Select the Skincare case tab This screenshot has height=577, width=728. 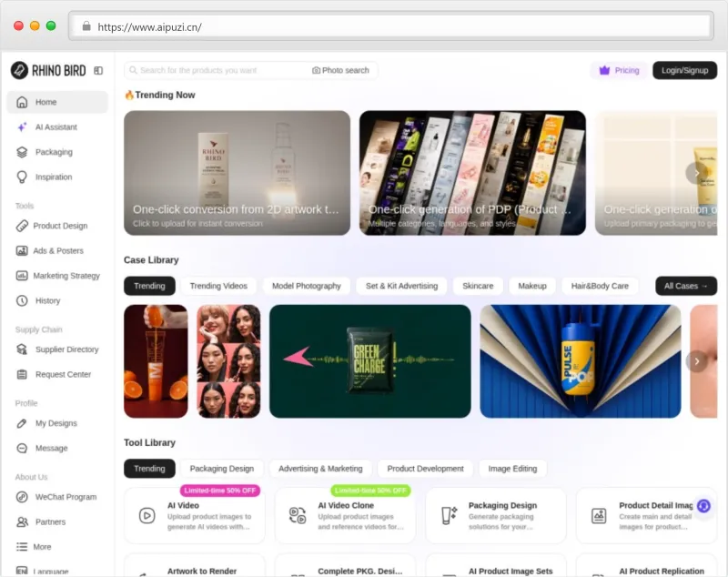[478, 286]
